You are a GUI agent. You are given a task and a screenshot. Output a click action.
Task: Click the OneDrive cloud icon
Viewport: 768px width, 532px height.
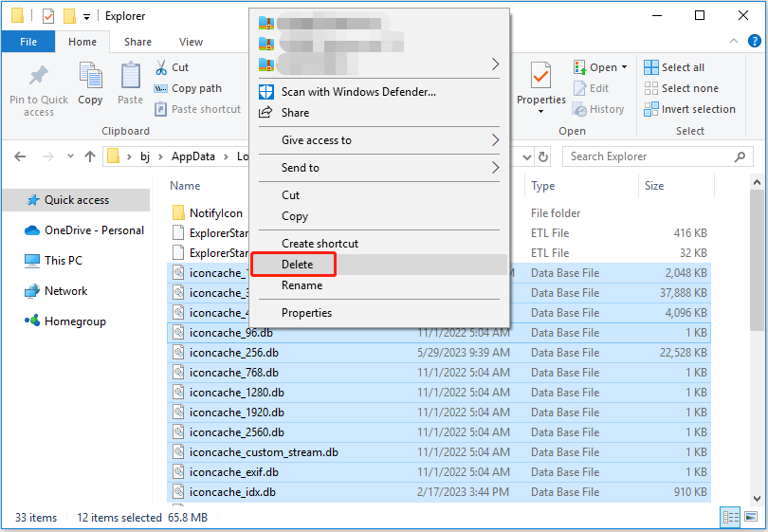(x=32, y=230)
